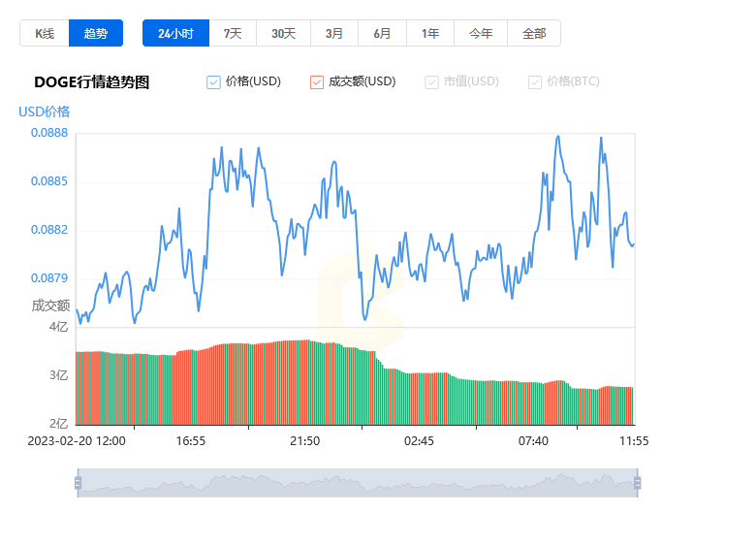
Task: Switch to the 6月 range
Action: pos(382,33)
